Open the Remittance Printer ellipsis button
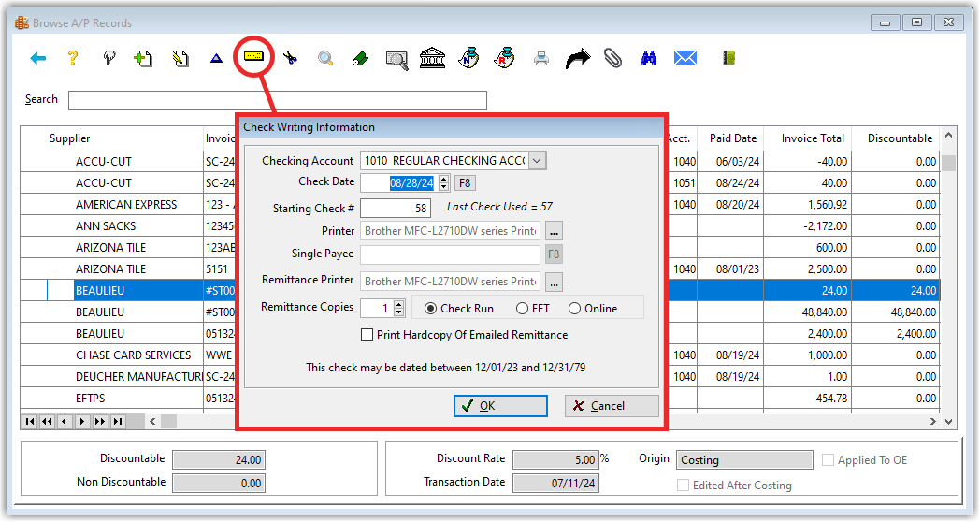Screen dimensions: 980x522 coord(554,282)
